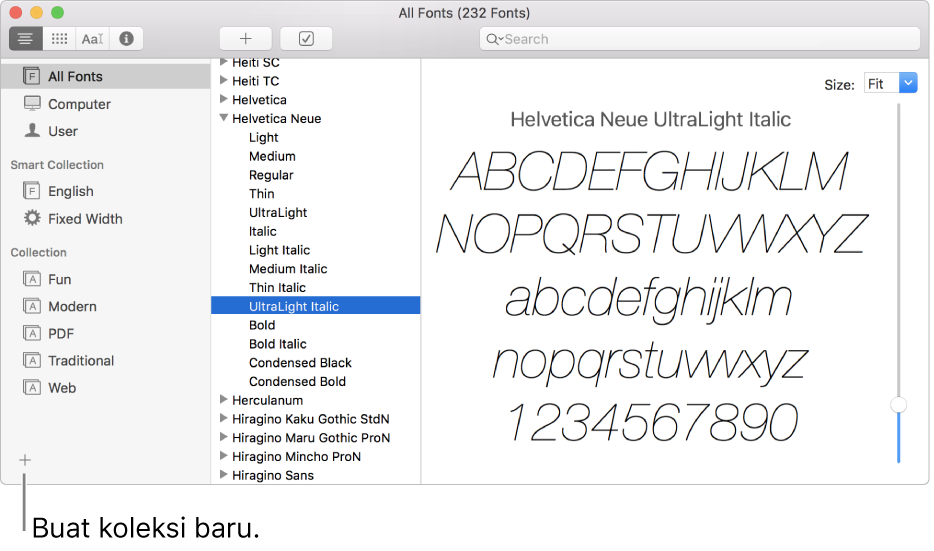Expand the Hiragino Sans family
Viewport: 934px width, 551px height.
[x=223, y=474]
